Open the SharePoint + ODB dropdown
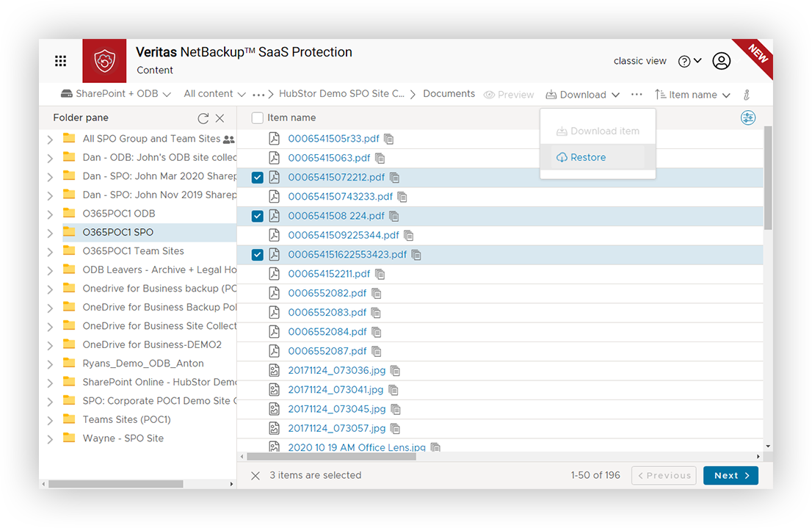Screen dimensions: 812x528 click(x=116, y=94)
